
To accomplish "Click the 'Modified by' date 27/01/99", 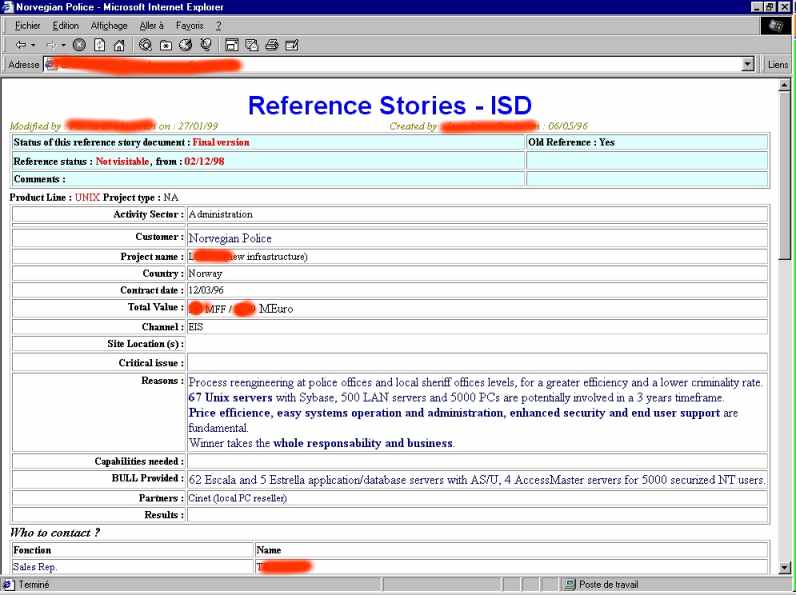I will click(x=197, y=125).
